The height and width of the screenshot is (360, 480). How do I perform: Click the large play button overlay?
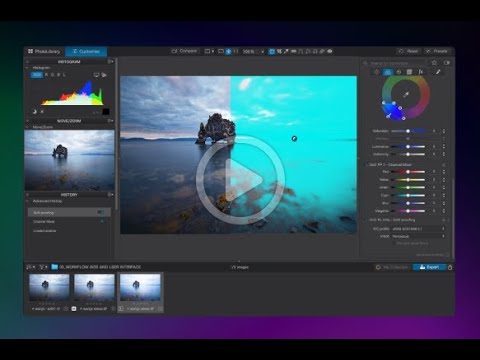[x=240, y=180]
